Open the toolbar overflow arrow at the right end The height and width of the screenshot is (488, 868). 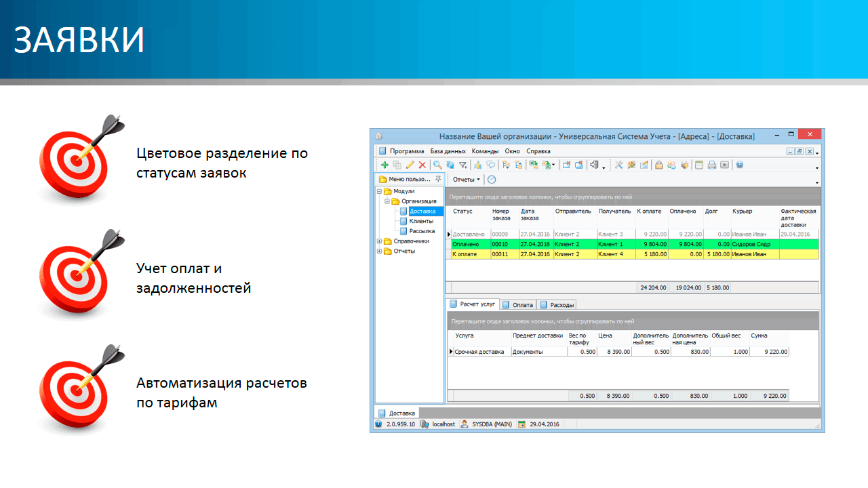coord(816,168)
